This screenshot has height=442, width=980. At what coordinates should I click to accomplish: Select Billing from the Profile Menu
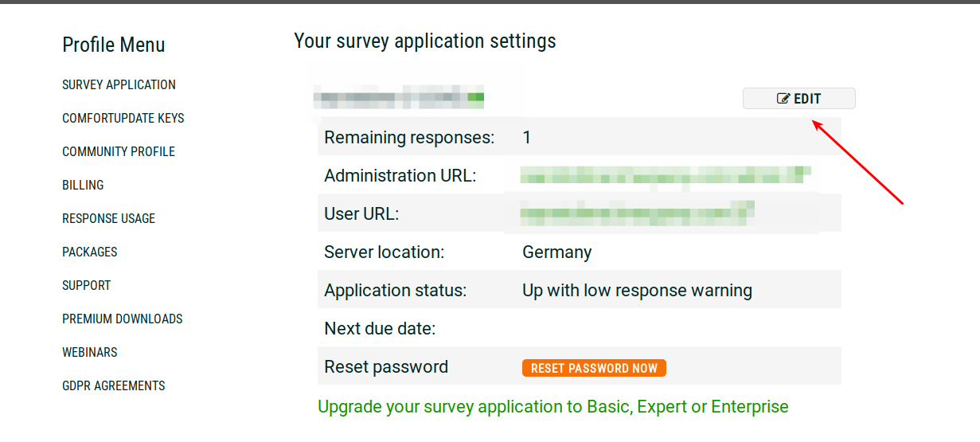[x=83, y=185]
